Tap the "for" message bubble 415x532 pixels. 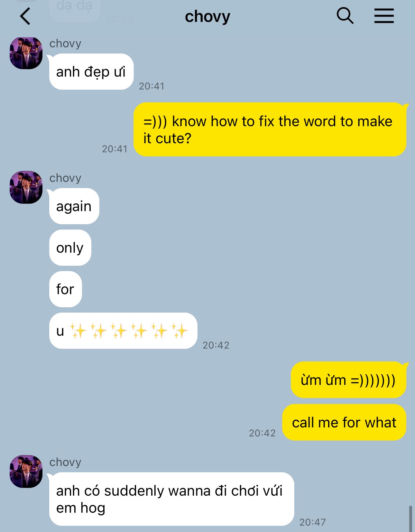[x=66, y=289]
